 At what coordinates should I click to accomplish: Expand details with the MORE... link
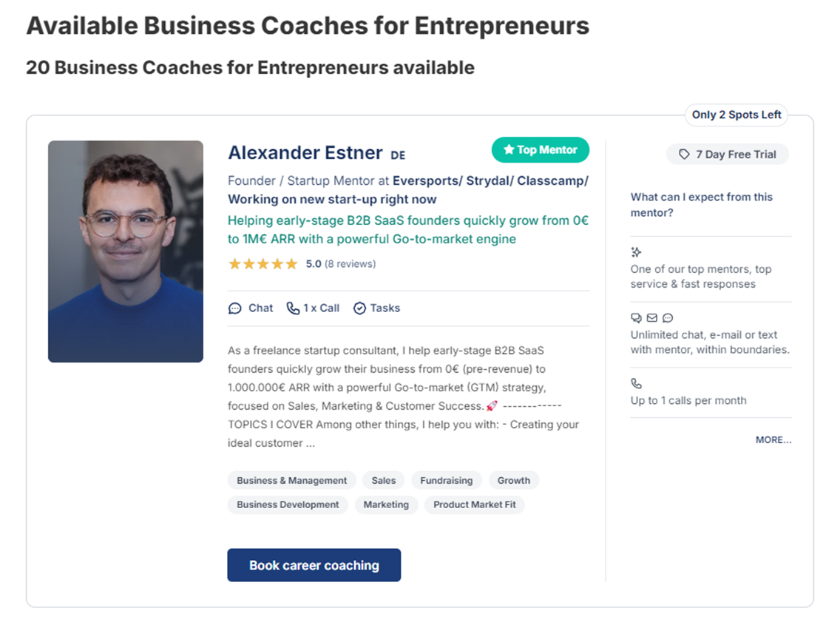click(x=773, y=440)
